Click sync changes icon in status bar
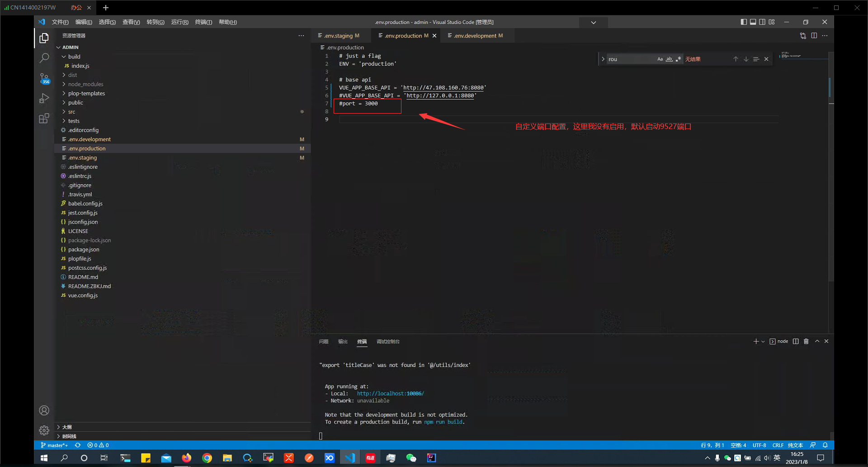The height and width of the screenshot is (467, 868). point(78,445)
